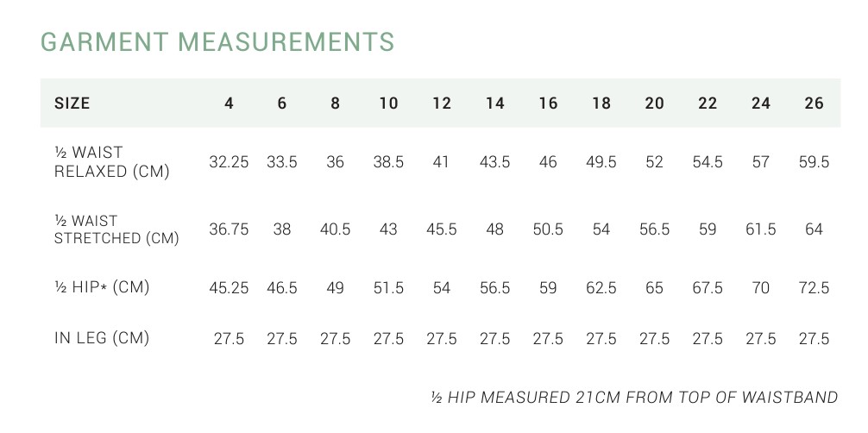The width and height of the screenshot is (868, 433).
Task: Click the size 26 column header
Action: tap(814, 104)
